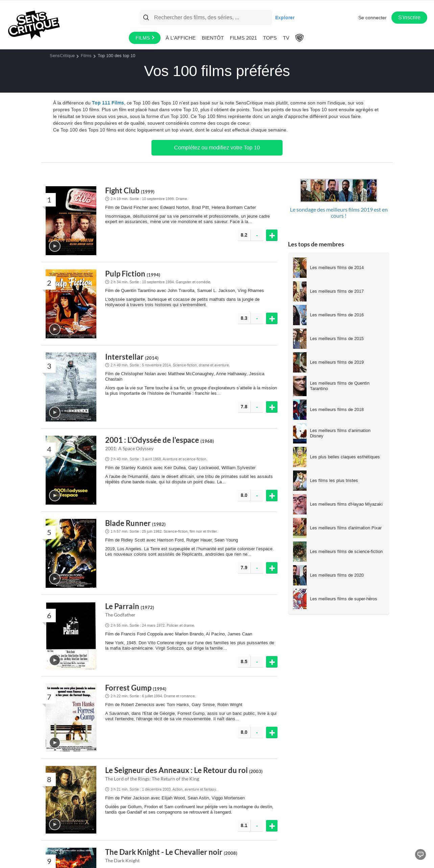Click SensCritique breadcrumb link
This screenshot has height=868, width=434.
click(x=62, y=56)
